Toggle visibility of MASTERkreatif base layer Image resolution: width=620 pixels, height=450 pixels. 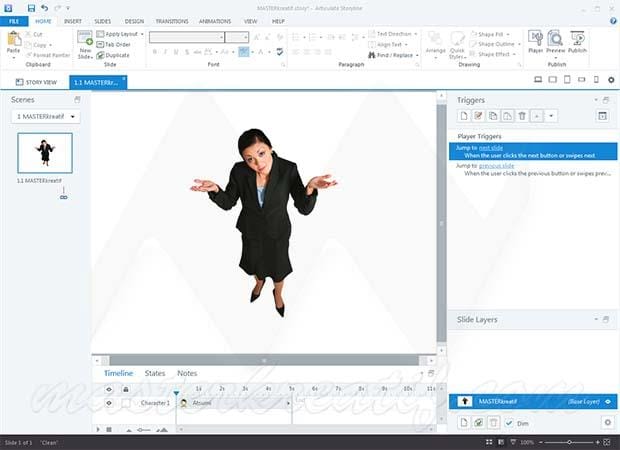click(x=608, y=401)
